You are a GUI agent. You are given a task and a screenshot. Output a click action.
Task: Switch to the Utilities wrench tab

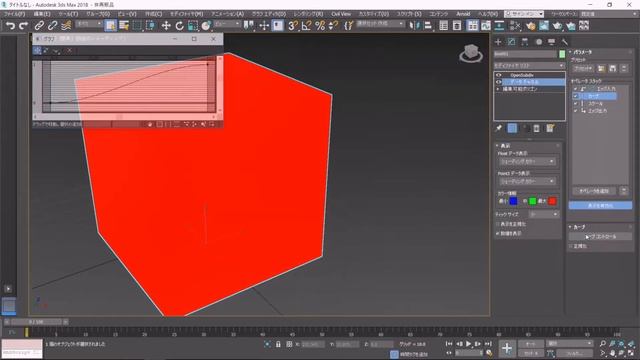point(565,42)
